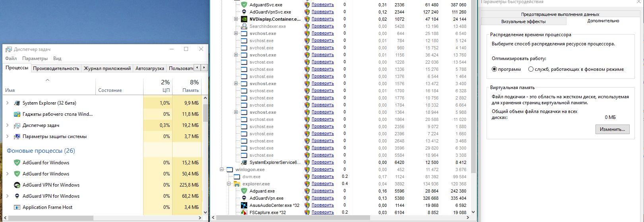Sort processes by ЦП column header
The width and height of the screenshot is (644, 222).
tap(158, 86)
